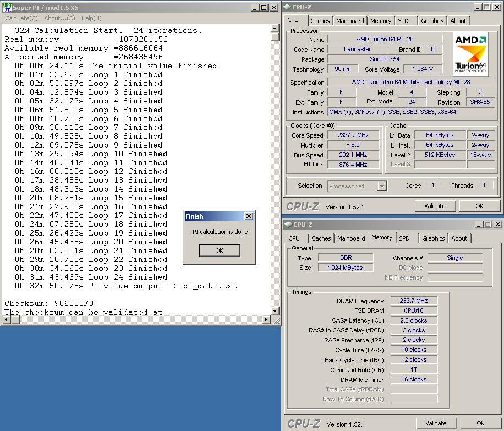Select Memory tab in bottom CPU-Z window
The width and height of the screenshot is (504, 431).
point(382,237)
